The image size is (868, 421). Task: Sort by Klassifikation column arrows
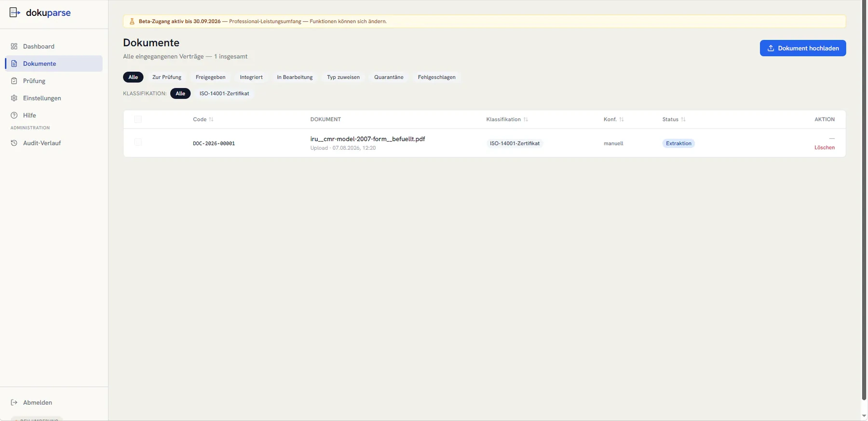pyautogui.click(x=526, y=119)
